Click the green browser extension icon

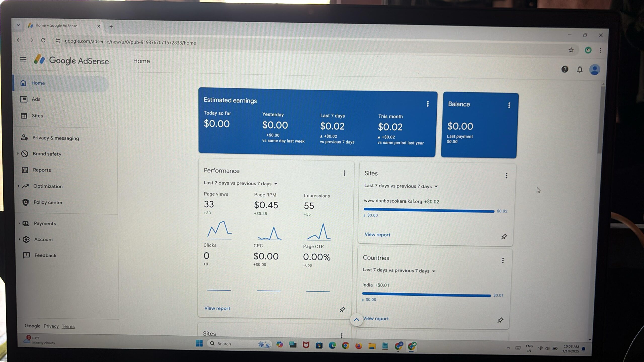(x=588, y=50)
